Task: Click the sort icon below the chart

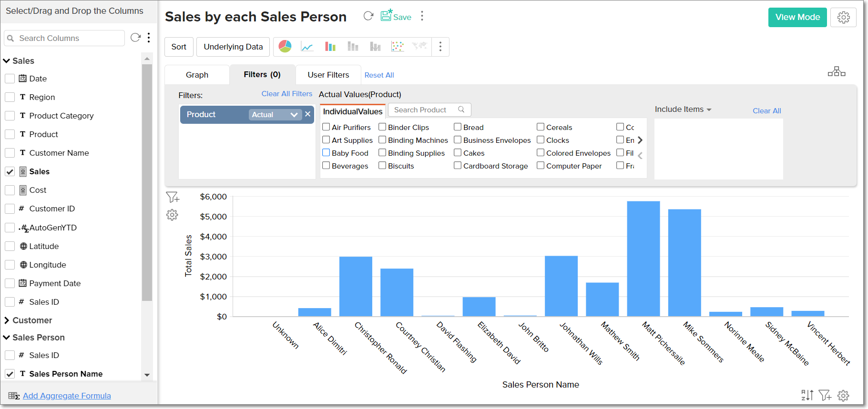Action: (807, 395)
